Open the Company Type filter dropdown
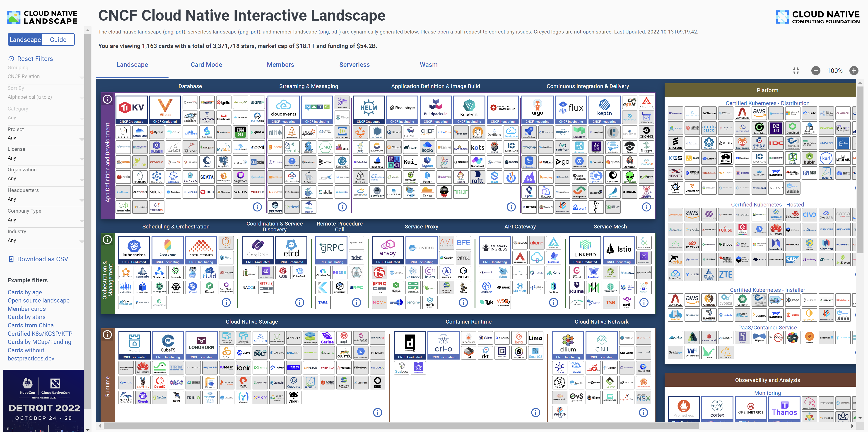868x432 pixels. pos(46,220)
